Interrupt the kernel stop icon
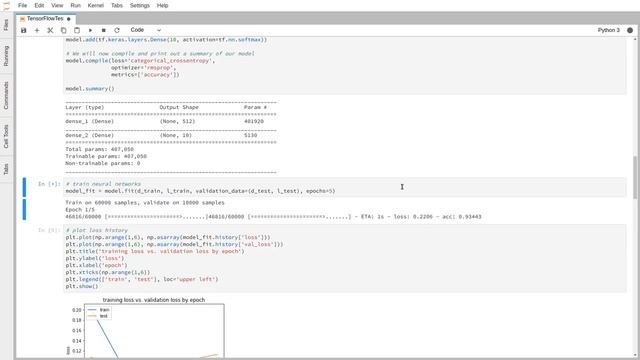 pos(104,30)
